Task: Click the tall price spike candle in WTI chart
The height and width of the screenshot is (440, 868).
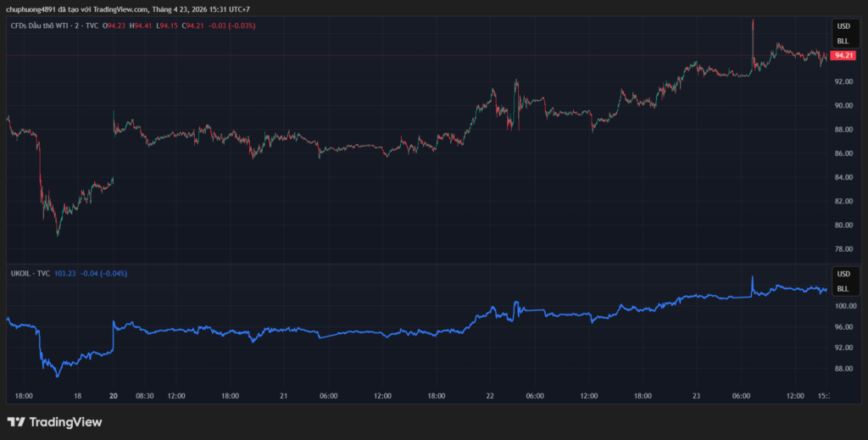Action: pyautogui.click(x=753, y=34)
